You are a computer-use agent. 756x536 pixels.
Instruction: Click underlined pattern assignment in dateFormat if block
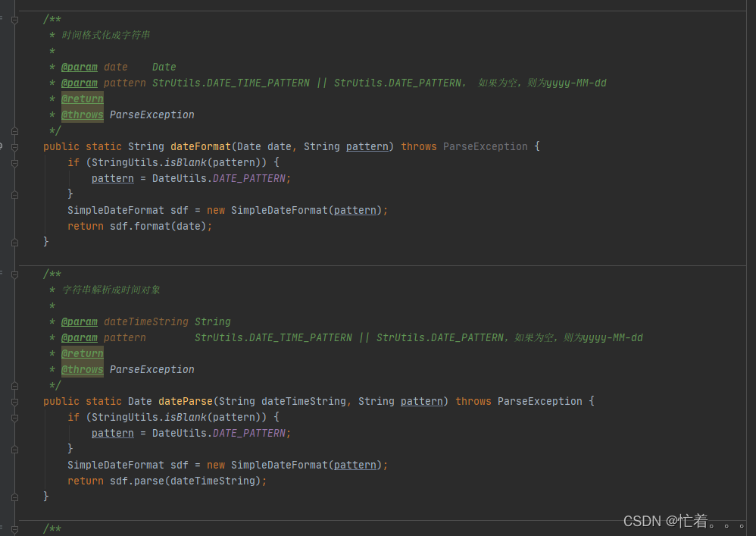point(113,178)
